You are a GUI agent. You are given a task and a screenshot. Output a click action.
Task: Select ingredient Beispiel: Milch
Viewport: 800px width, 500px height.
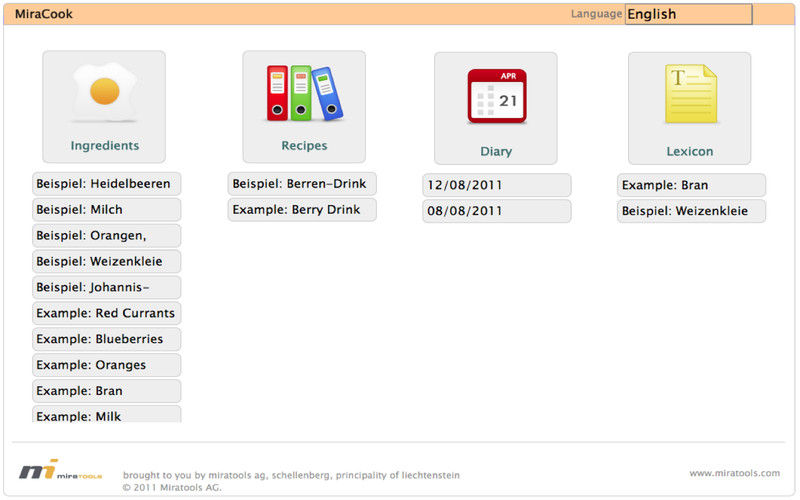pyautogui.click(x=107, y=210)
